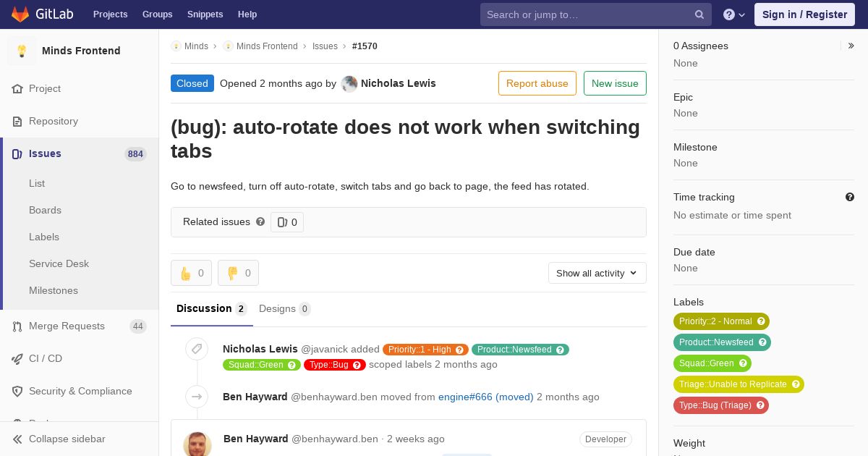The width and height of the screenshot is (868, 456).
Task: Click the New issue button
Action: coord(615,83)
